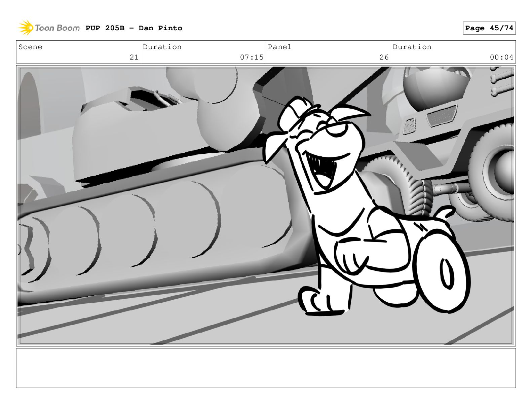Click the 'Scene' header label
This screenshot has width=532, height=412.
[30, 47]
